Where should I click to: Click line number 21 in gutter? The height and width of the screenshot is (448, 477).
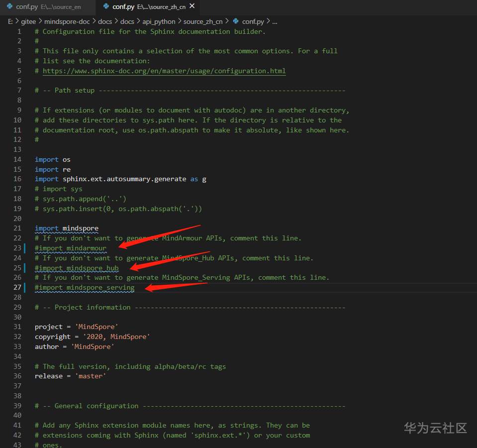pyautogui.click(x=17, y=228)
